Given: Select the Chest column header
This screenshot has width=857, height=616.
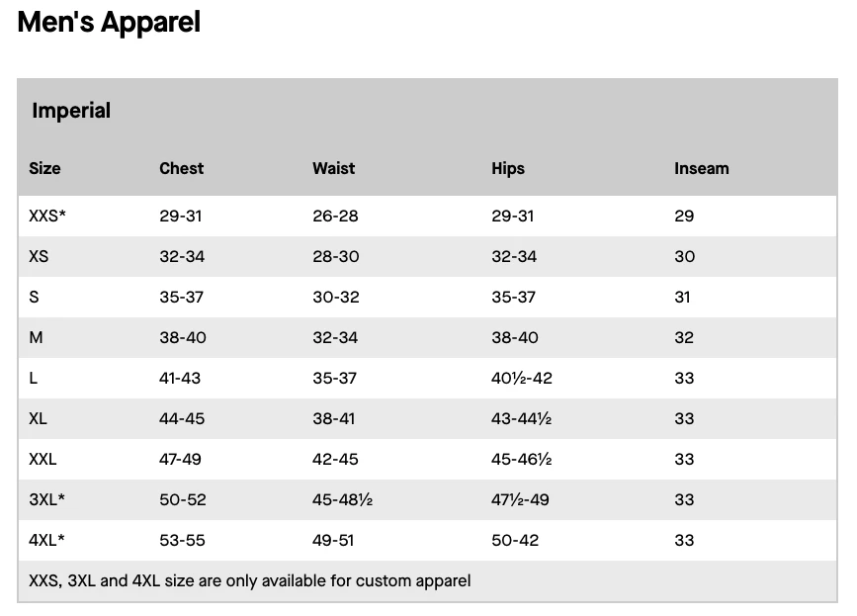Looking at the screenshot, I should coord(181,168).
